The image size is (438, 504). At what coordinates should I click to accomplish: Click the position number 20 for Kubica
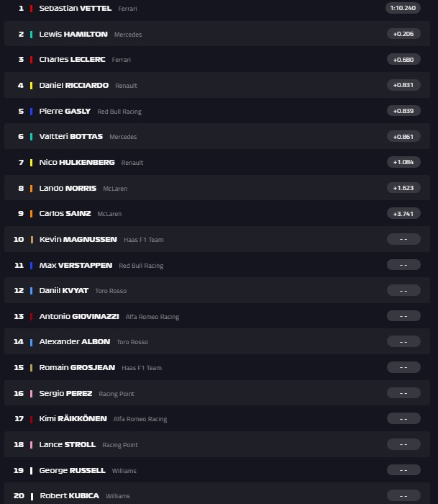(x=19, y=496)
